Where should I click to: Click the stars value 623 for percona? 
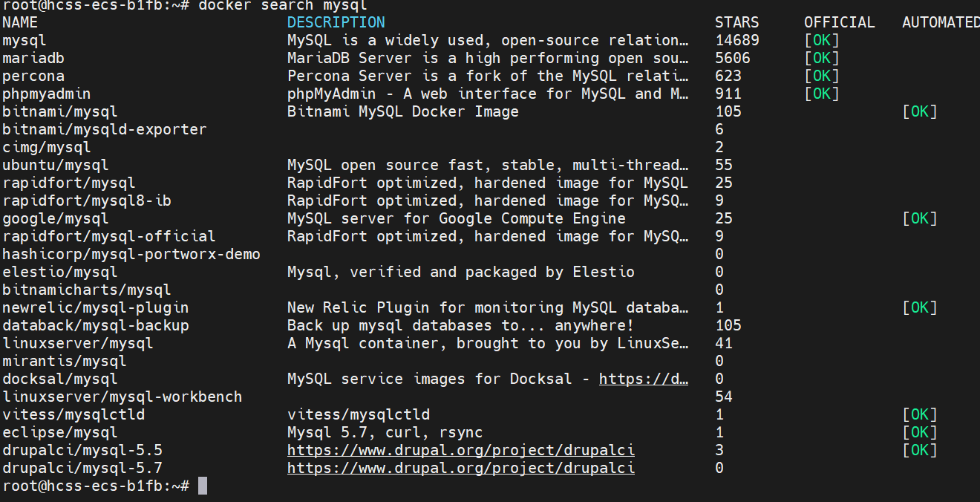point(728,76)
